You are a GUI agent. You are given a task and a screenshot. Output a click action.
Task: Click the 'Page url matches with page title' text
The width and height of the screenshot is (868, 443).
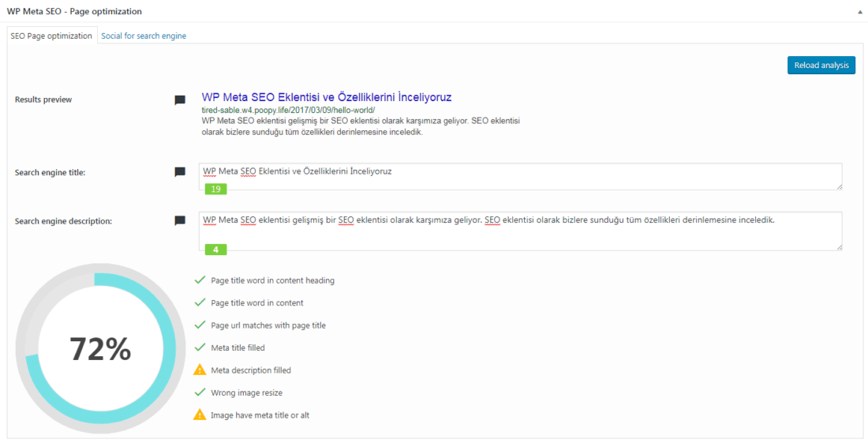coord(268,325)
